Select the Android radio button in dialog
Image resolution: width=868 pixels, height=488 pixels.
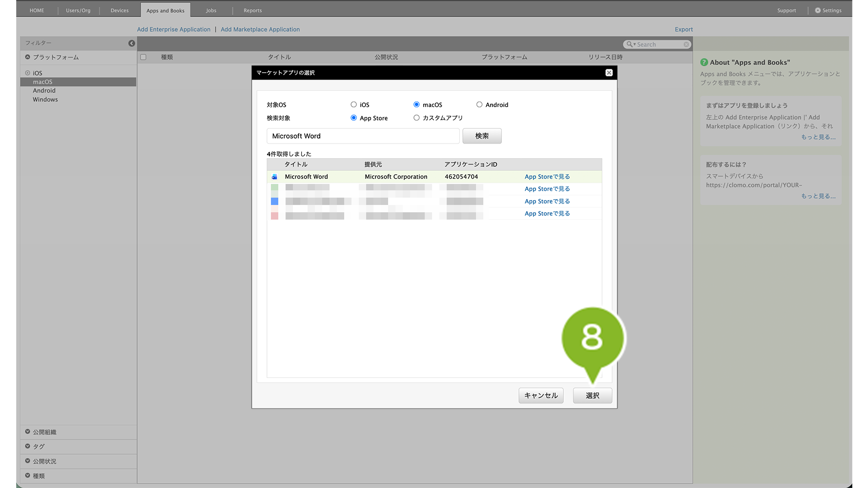pos(479,104)
